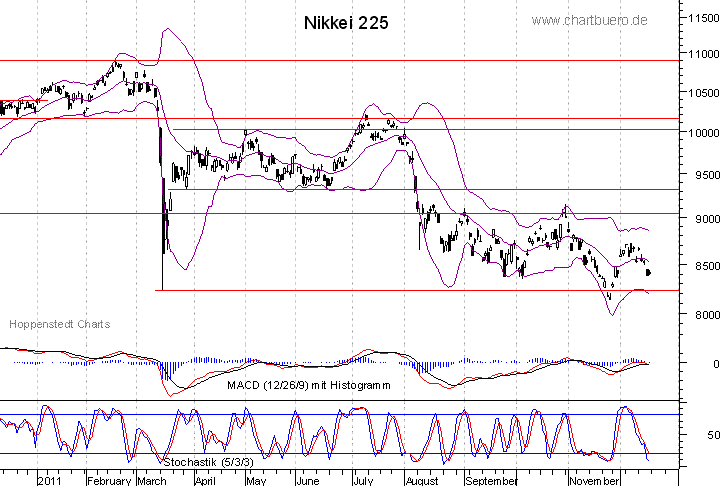The image size is (723, 486).
Task: Click the 11000 price axis label
Action: coord(704,54)
